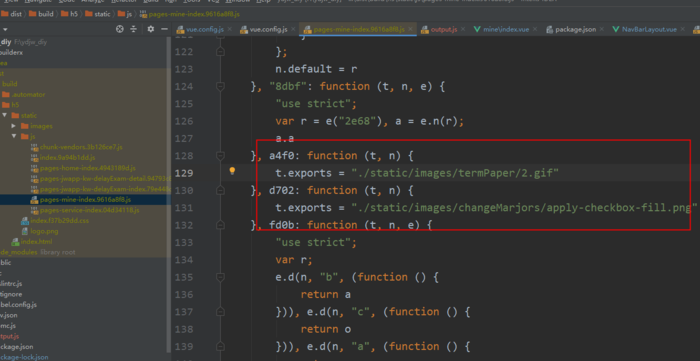The width and height of the screenshot is (700, 361).
Task: Click the h5 breadcrumb in navigation bar
Action: pos(69,14)
